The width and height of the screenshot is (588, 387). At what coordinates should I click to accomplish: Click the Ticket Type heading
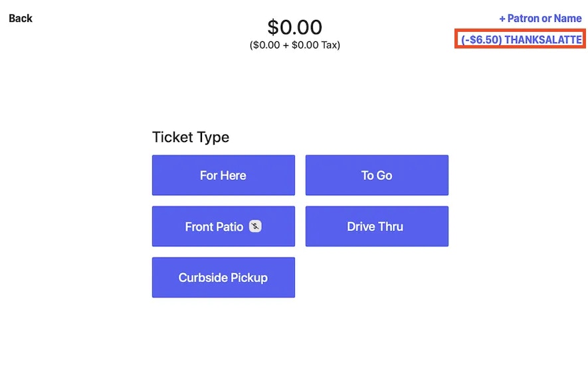tap(191, 137)
